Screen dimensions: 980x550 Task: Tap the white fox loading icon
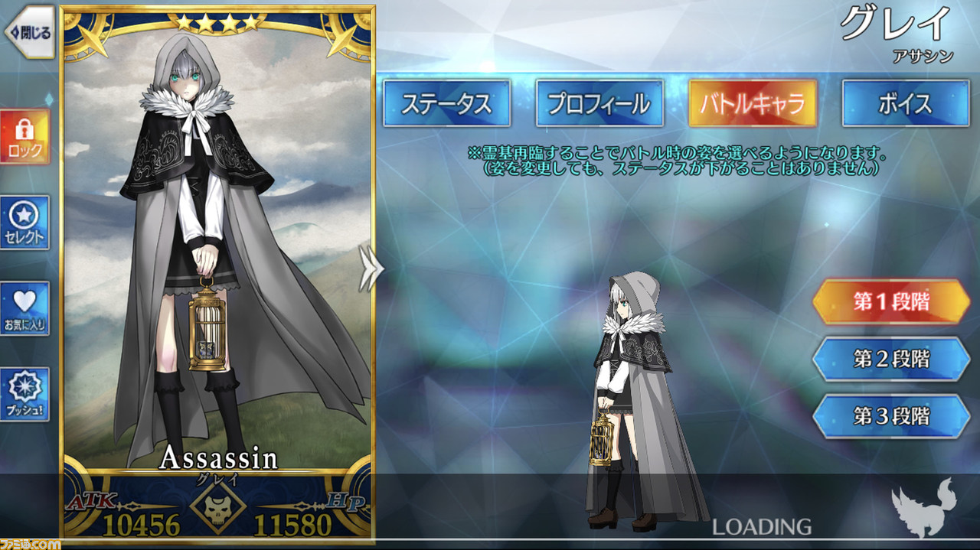[924, 508]
